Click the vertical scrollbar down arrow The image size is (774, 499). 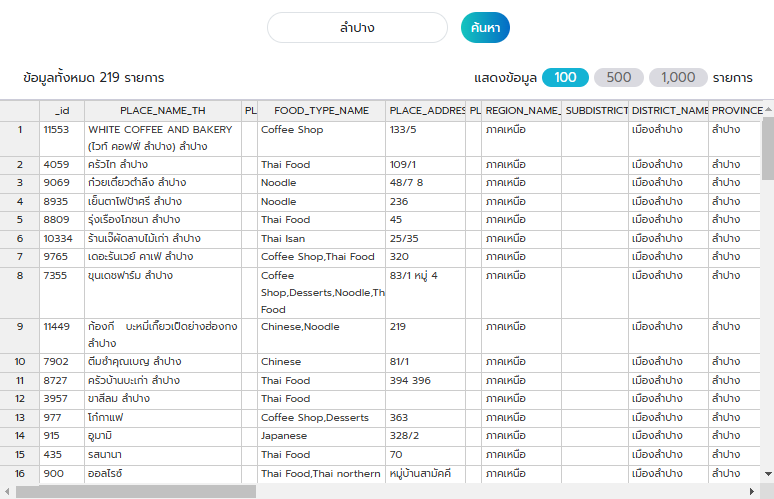point(768,476)
